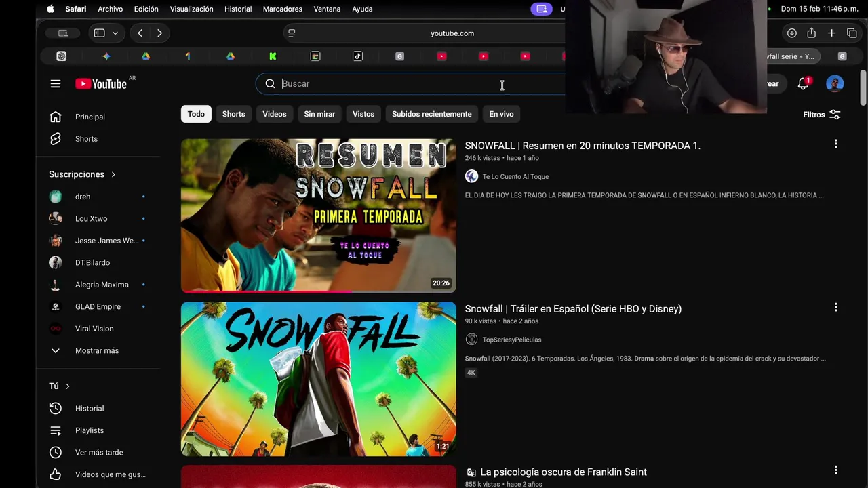Open the Archivo menu

pyautogui.click(x=110, y=9)
